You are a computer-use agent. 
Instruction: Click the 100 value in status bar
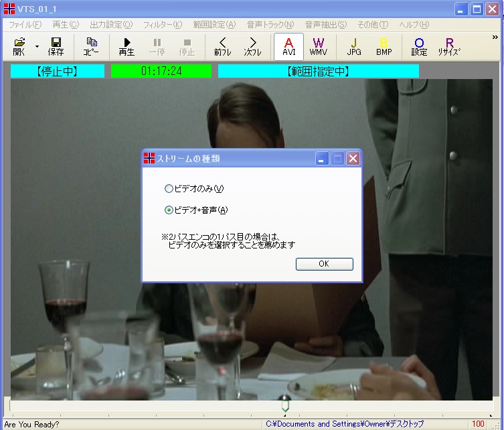point(478,424)
